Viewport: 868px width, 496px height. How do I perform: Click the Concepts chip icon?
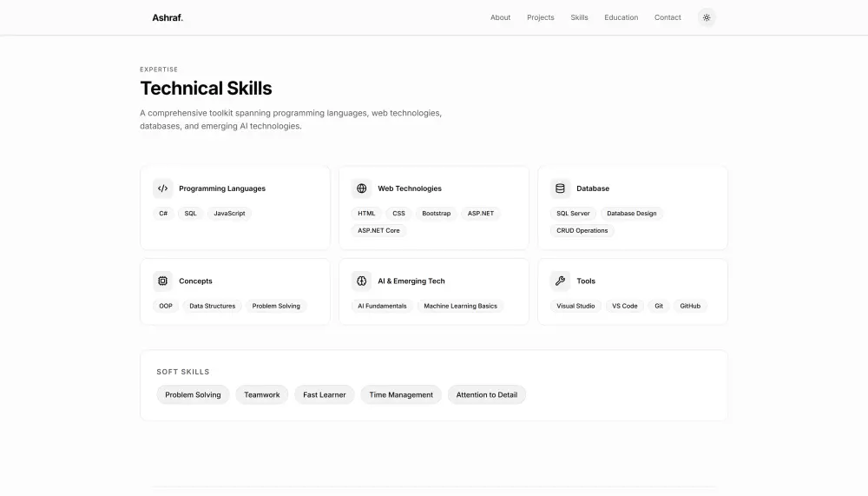pos(162,281)
